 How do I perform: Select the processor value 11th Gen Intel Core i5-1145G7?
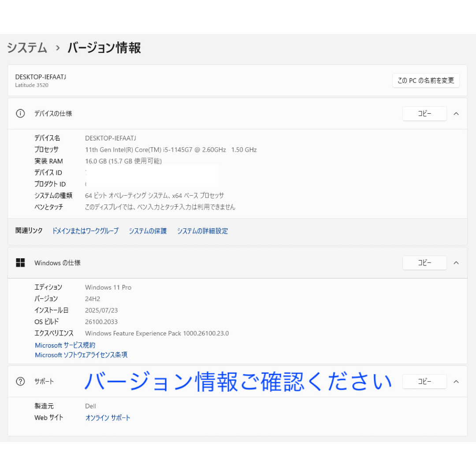171,150
